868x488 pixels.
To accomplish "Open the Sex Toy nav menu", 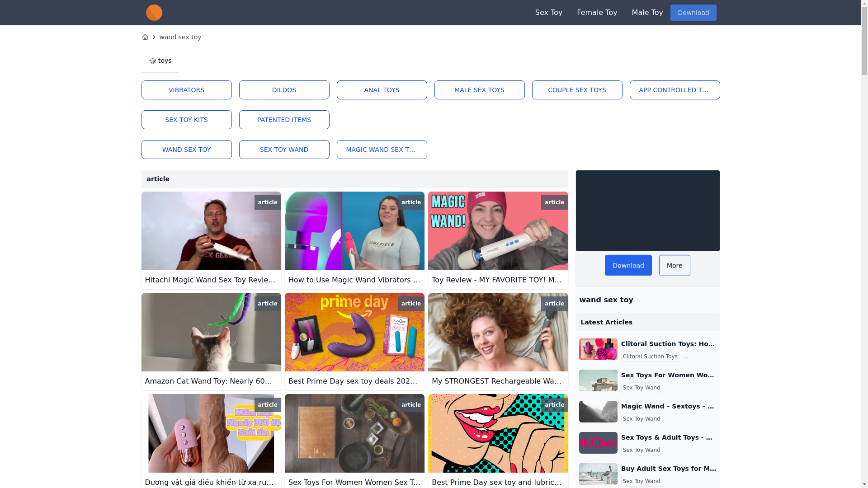I will (548, 13).
